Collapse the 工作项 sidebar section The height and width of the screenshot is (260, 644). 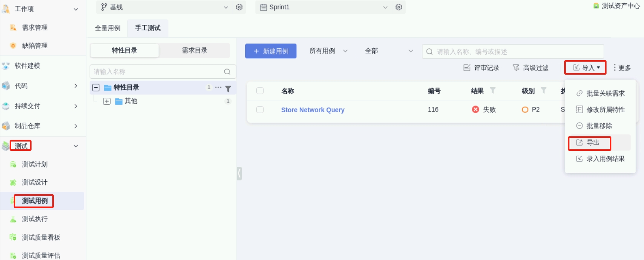[76, 9]
